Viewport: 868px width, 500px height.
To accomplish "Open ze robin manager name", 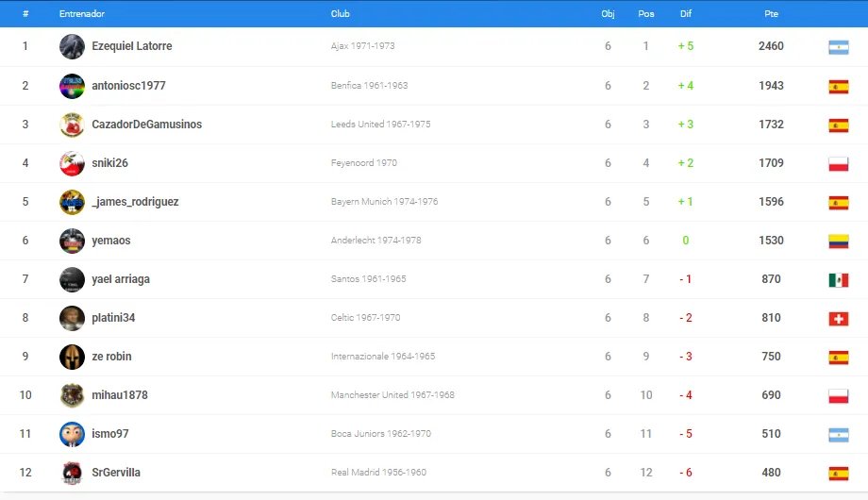I will click(x=112, y=356).
